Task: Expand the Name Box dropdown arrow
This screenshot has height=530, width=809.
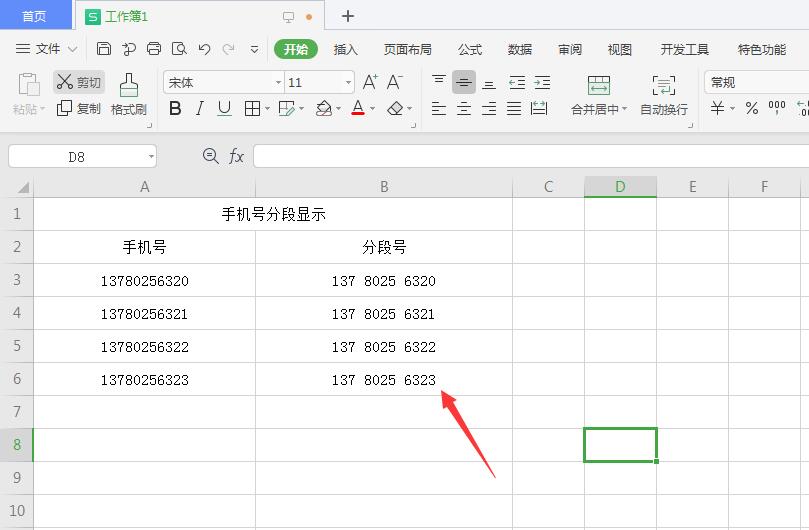Action: pyautogui.click(x=151, y=156)
